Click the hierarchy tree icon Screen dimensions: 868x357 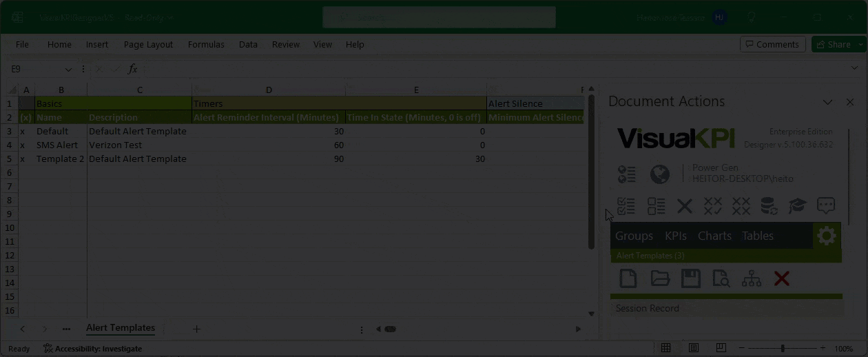[751, 278]
